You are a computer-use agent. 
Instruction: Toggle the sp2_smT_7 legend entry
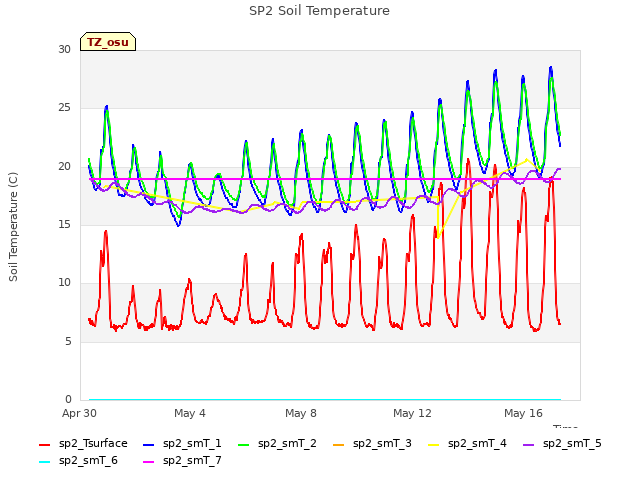(x=182, y=461)
